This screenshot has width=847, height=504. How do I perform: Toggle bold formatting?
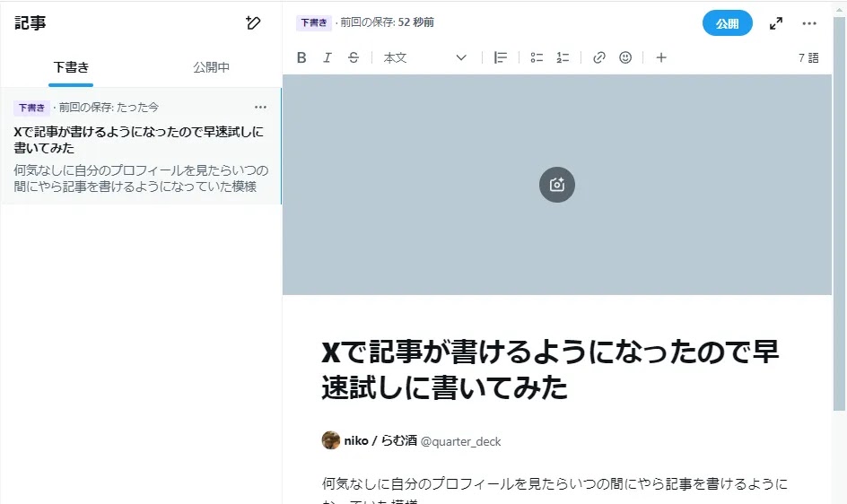(301, 57)
